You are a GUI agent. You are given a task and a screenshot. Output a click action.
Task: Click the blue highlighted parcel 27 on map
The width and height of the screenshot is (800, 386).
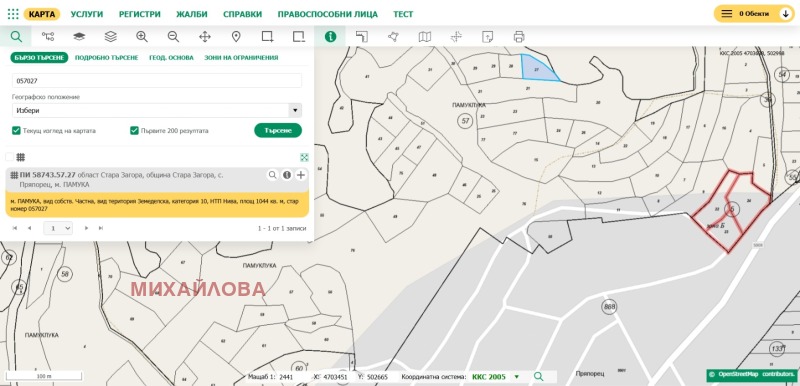537,70
